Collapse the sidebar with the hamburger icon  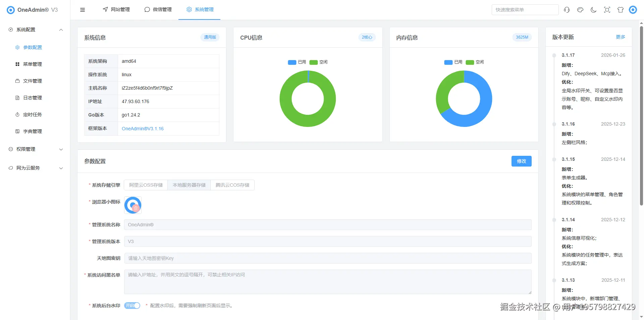(83, 10)
